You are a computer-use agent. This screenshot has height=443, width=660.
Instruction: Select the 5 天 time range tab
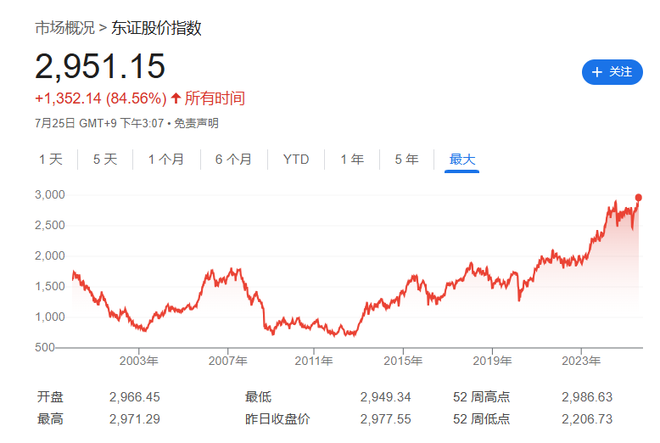[x=105, y=159]
